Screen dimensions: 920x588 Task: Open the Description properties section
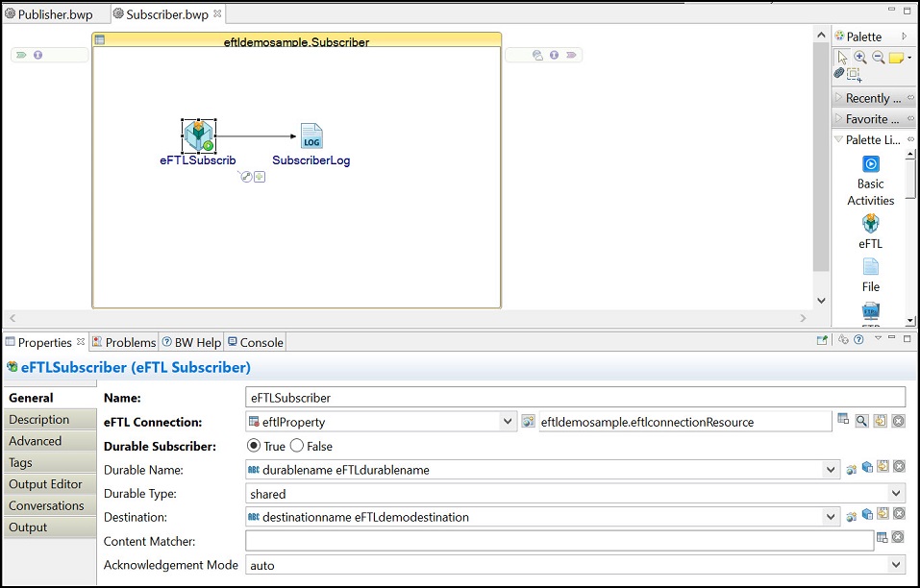pyautogui.click(x=50, y=419)
